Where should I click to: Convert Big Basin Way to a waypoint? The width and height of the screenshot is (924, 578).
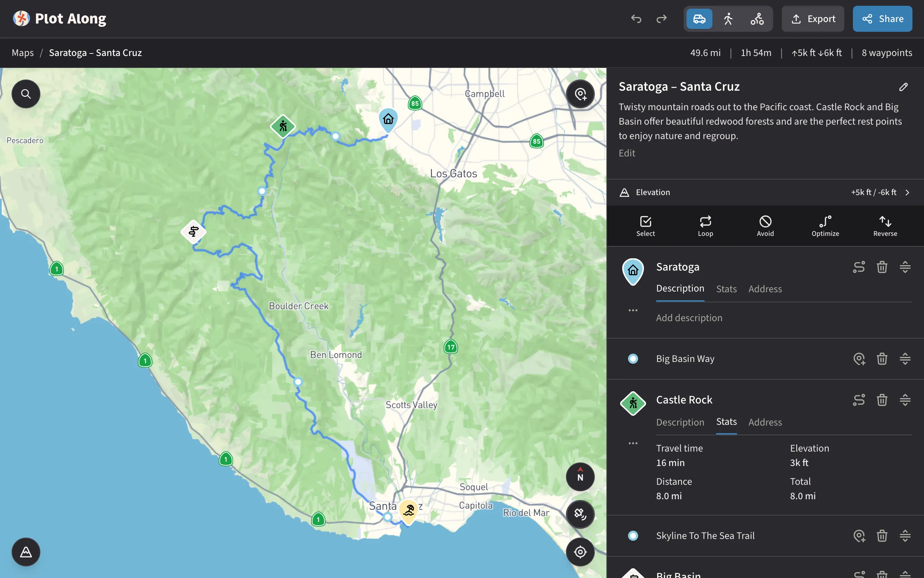click(x=859, y=359)
